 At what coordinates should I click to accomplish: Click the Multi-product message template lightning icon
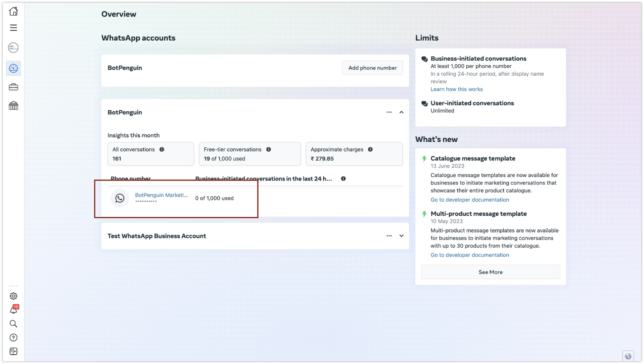point(424,214)
